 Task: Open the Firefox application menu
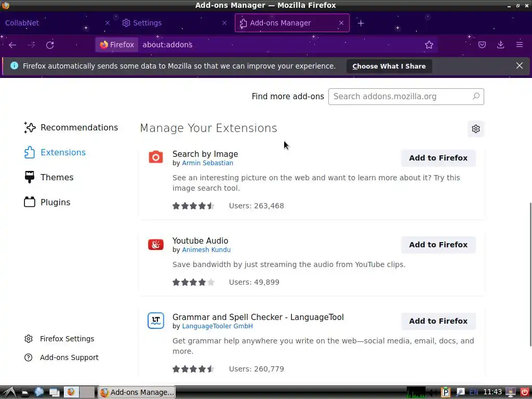click(x=520, y=45)
